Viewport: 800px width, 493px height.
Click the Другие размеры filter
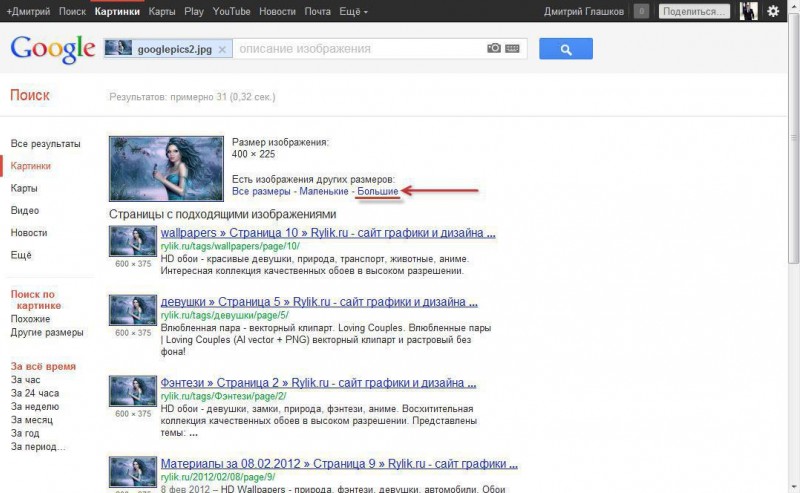[x=47, y=332]
